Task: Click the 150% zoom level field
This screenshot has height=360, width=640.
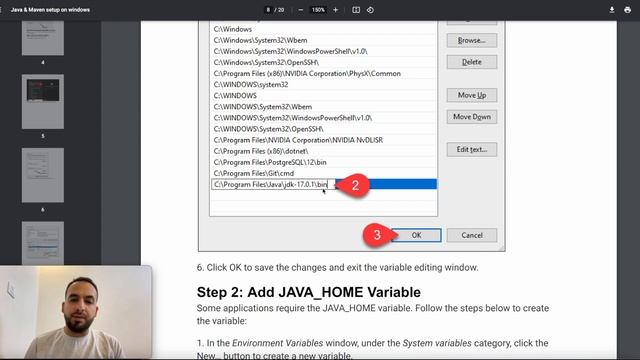Action: (318, 10)
